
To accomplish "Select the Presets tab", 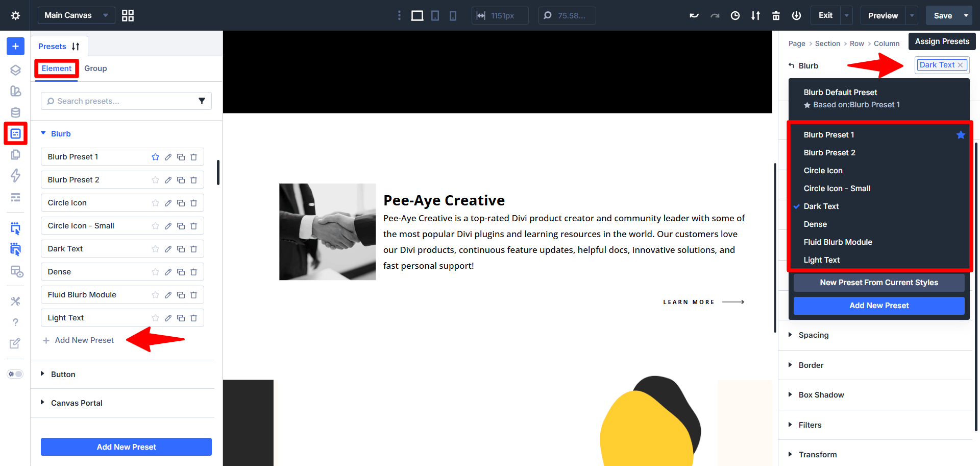I will 52,46.
